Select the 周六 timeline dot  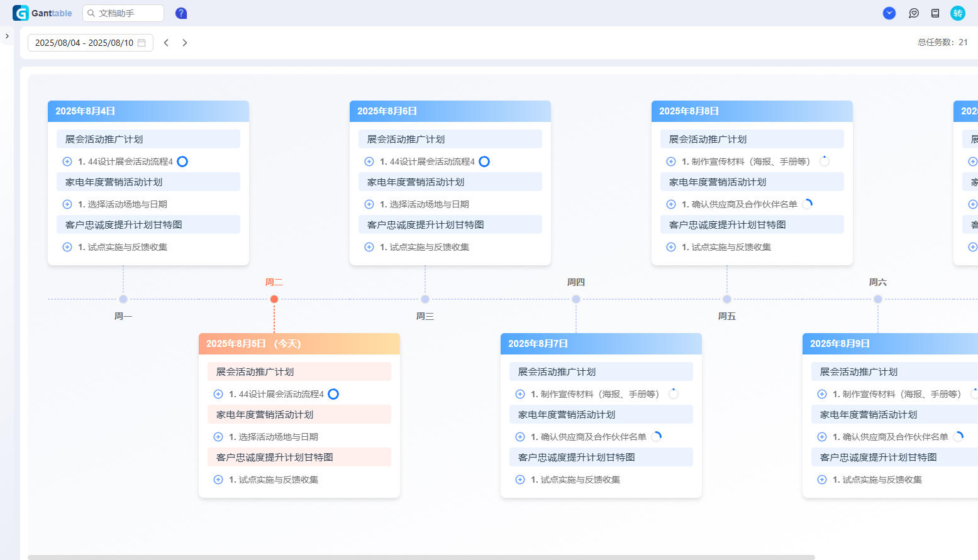pyautogui.click(x=878, y=299)
